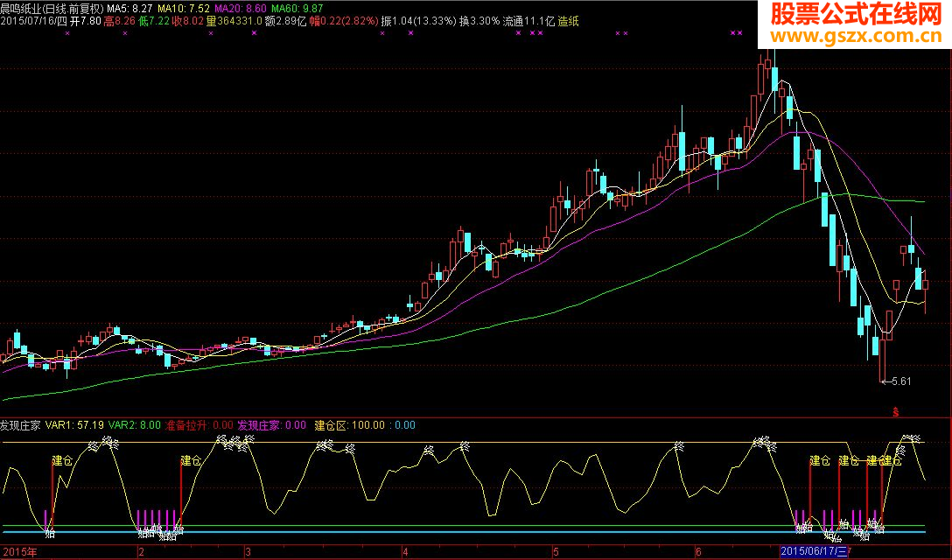This screenshot has width=952, height=560.
Task: Click the turnover rate 换3.30% value
Action: pos(479,21)
